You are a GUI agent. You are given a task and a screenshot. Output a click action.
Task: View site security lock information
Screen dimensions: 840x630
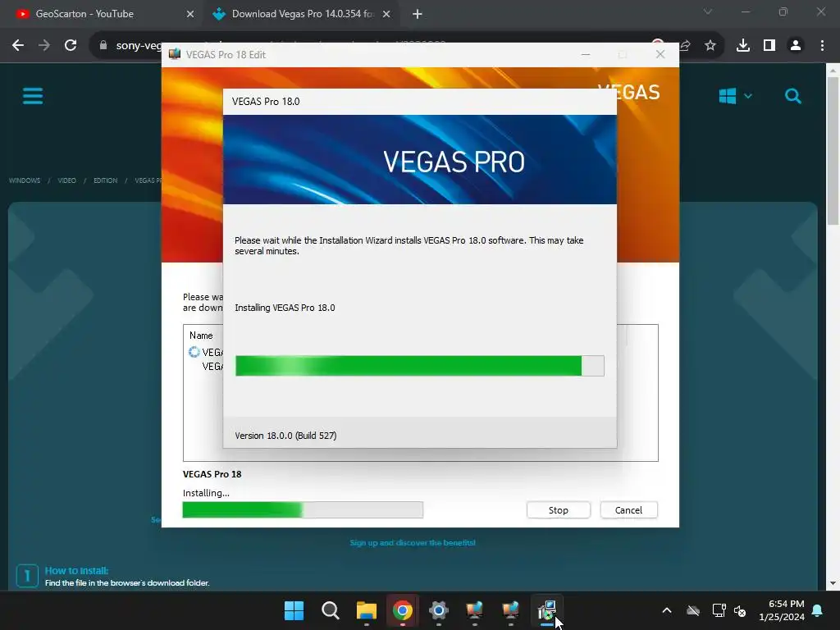coord(103,46)
